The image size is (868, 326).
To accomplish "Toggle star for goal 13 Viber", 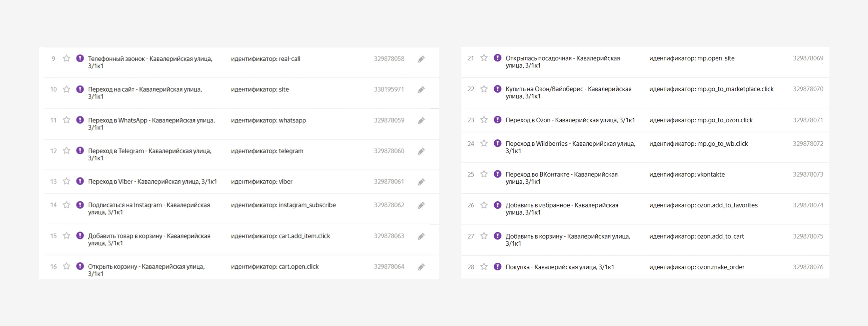I will [66, 181].
